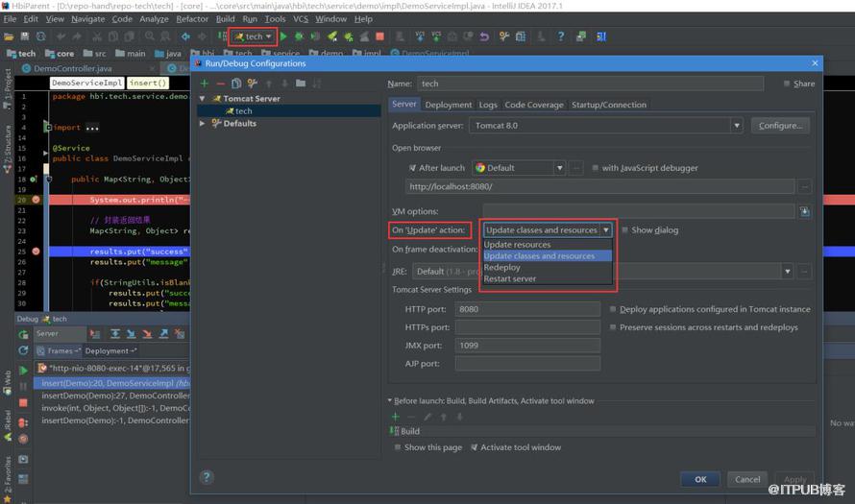Click the HTTP port input field
855x504 pixels.
pos(527,309)
